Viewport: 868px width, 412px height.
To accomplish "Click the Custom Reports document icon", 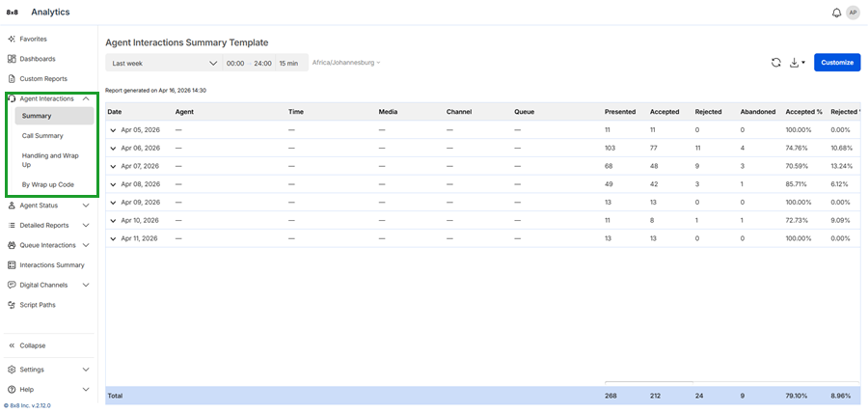I will [12, 78].
